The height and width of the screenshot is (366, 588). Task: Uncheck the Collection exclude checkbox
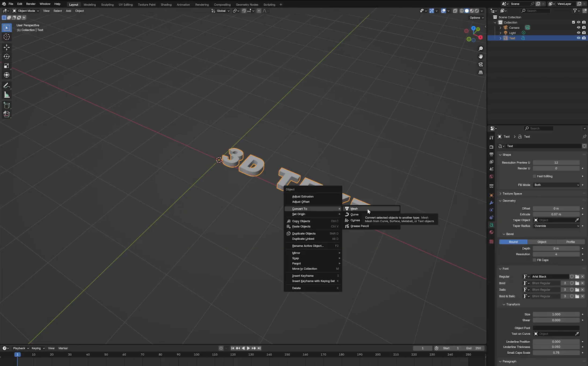point(573,22)
